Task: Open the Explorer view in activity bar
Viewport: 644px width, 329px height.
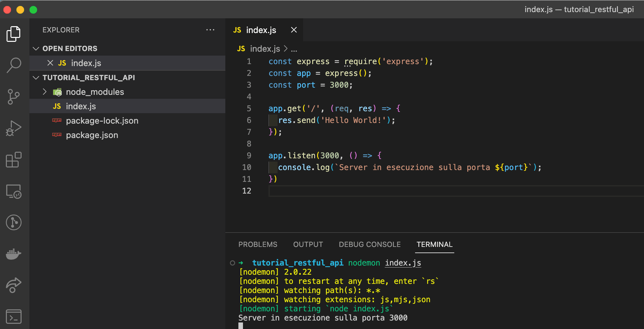Action: [14, 34]
